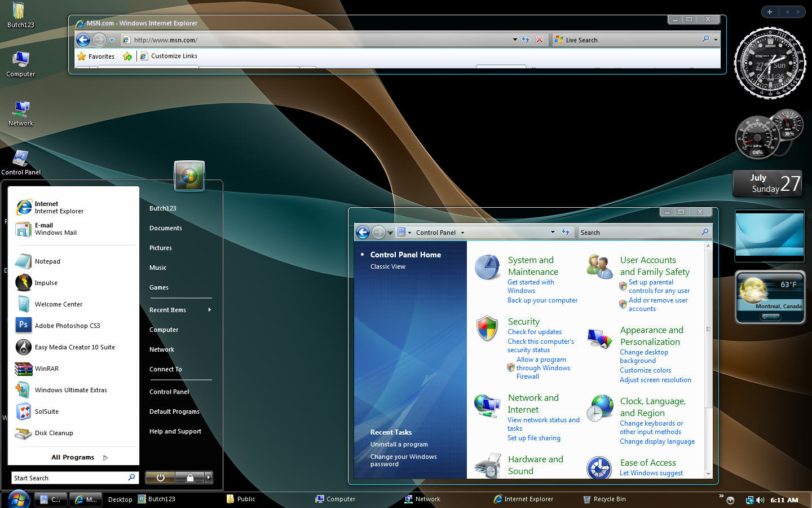This screenshot has width=812, height=508.
Task: Click Security shield category icon
Action: click(x=487, y=328)
